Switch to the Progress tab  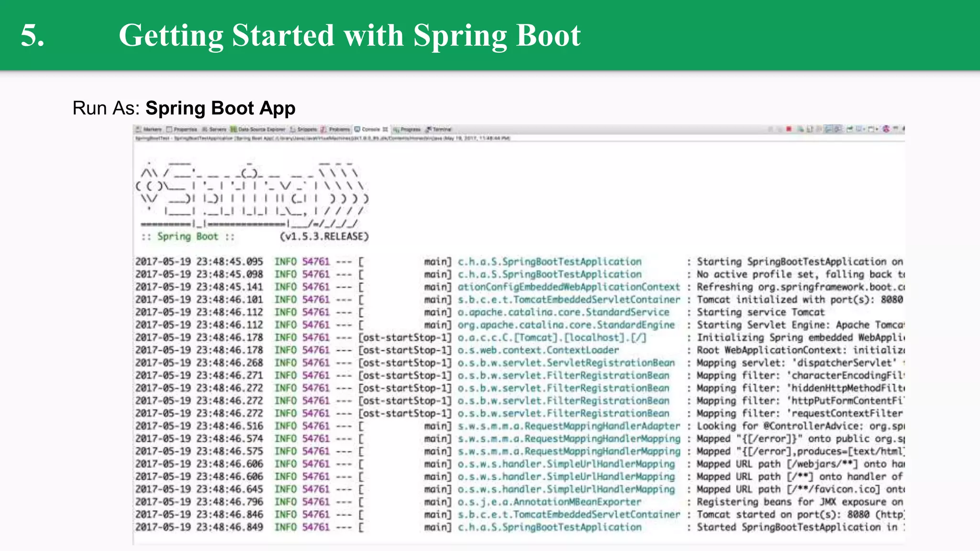coord(410,129)
